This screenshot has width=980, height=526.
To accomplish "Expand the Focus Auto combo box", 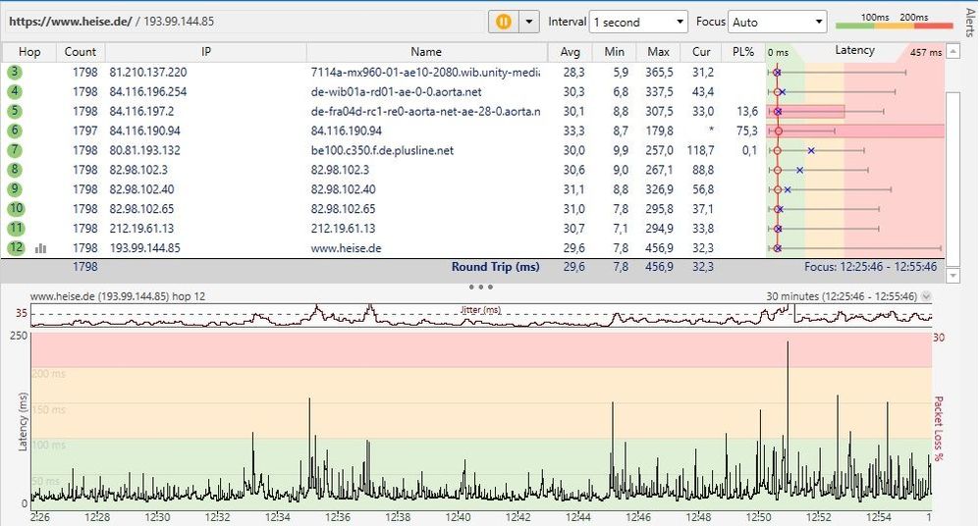I will [x=778, y=22].
